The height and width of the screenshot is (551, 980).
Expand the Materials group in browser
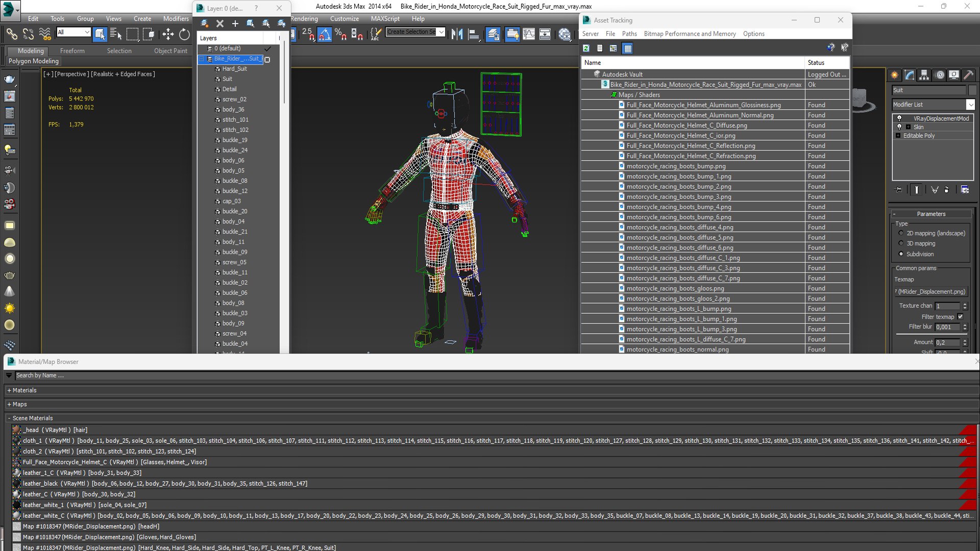pos(9,390)
